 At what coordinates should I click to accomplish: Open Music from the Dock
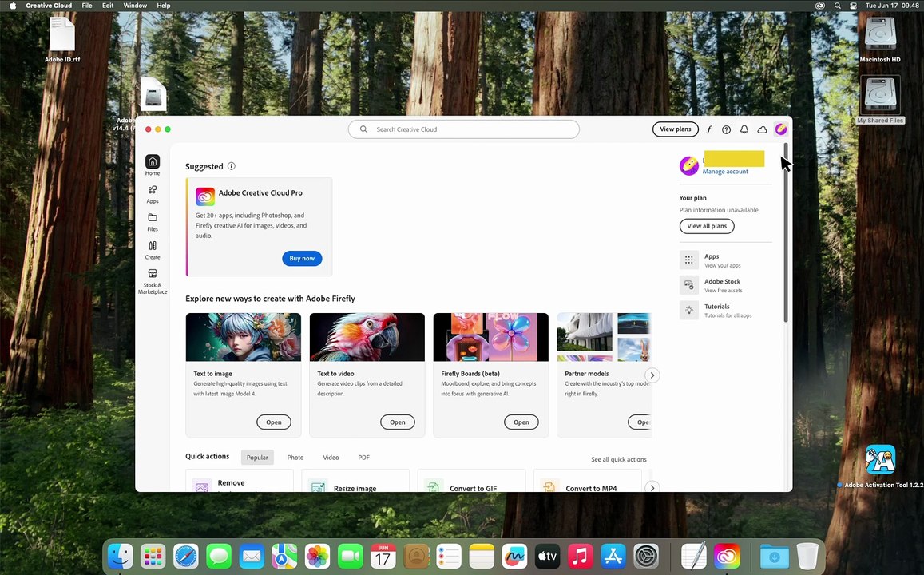pyautogui.click(x=580, y=556)
